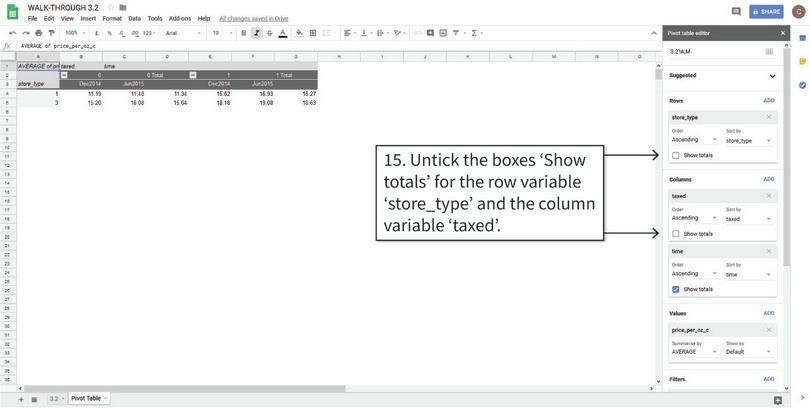Open the File menu
810x408 pixels.
(x=33, y=19)
